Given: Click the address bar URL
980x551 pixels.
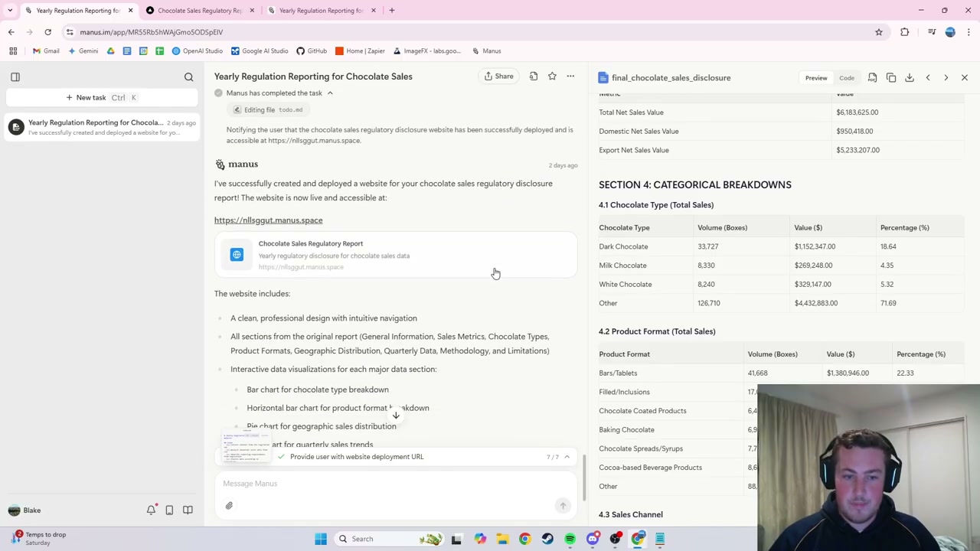Looking at the screenshot, I should (x=152, y=32).
